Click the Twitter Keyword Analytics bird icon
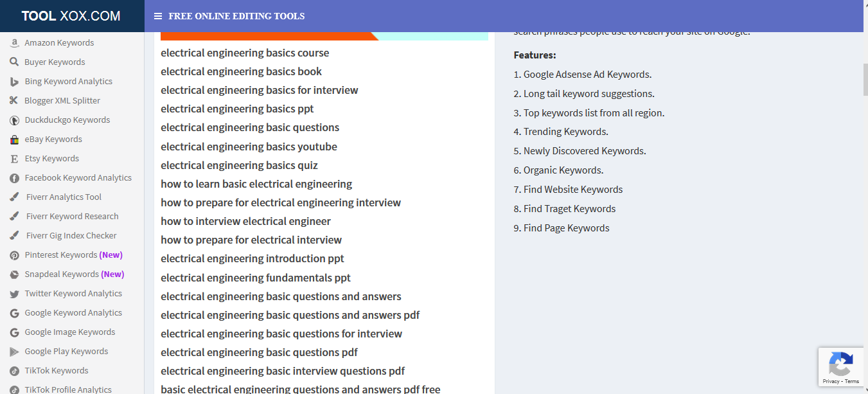Screen dimensions: 868x394 [x=14, y=294]
